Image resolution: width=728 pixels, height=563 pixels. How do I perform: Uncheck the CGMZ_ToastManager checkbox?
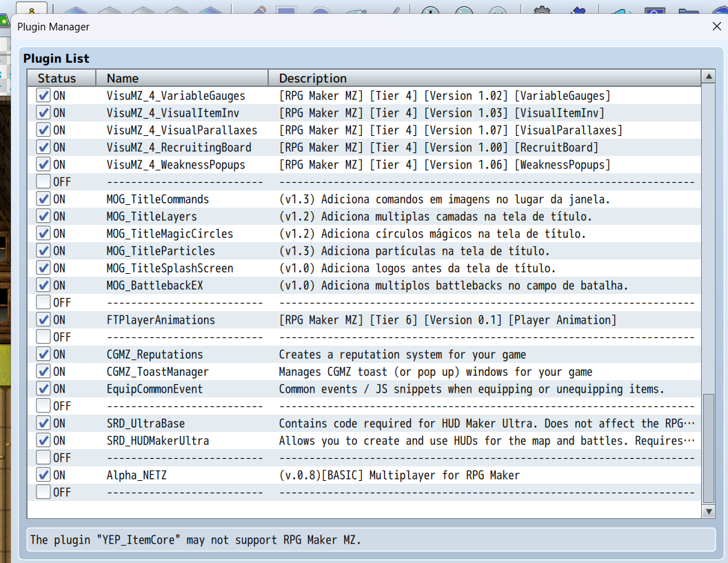[x=43, y=372]
